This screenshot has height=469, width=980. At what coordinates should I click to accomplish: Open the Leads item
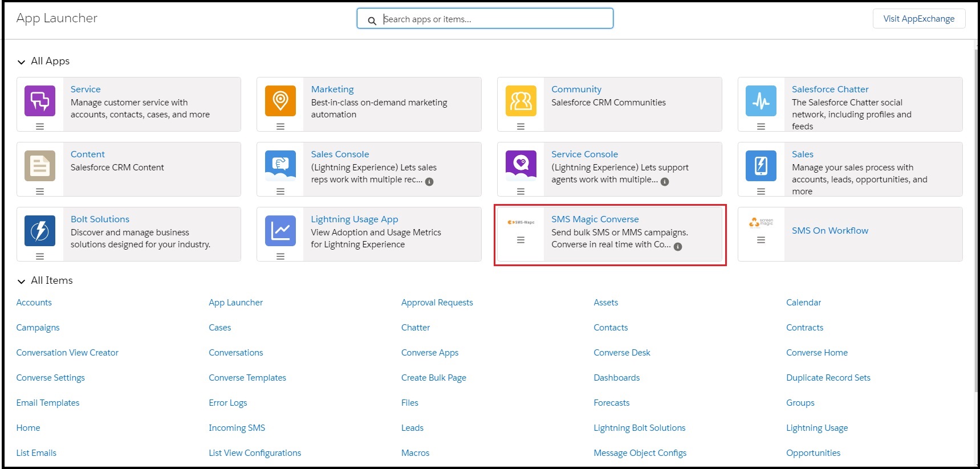tap(412, 428)
